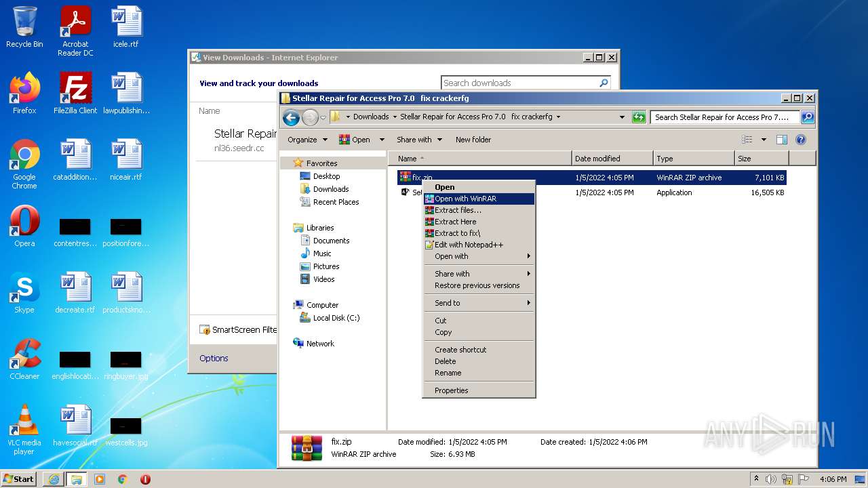Open the Organize dropdown menu
This screenshot has width=868, height=488.
[x=307, y=140]
